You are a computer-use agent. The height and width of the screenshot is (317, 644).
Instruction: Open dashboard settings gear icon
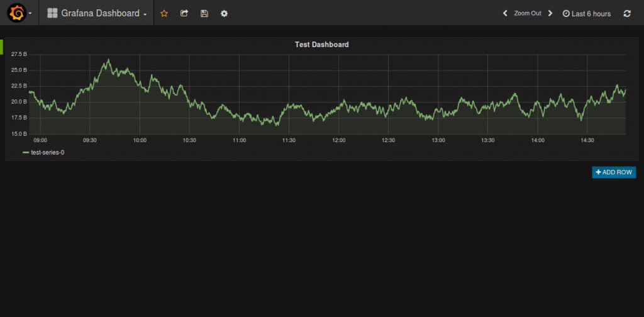pos(224,13)
